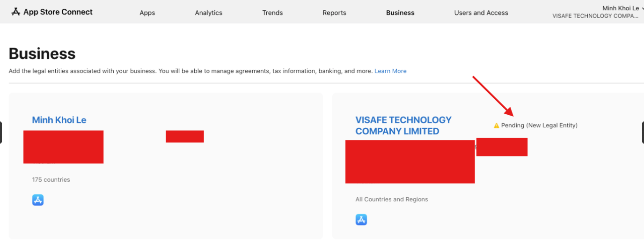Image resolution: width=644 pixels, height=244 pixels.
Task: Click the dark handle on the left edge
Action: (1, 133)
